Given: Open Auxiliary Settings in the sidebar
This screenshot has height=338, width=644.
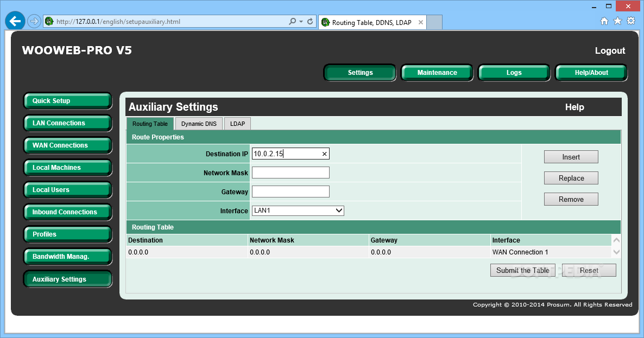Looking at the screenshot, I should [x=68, y=279].
